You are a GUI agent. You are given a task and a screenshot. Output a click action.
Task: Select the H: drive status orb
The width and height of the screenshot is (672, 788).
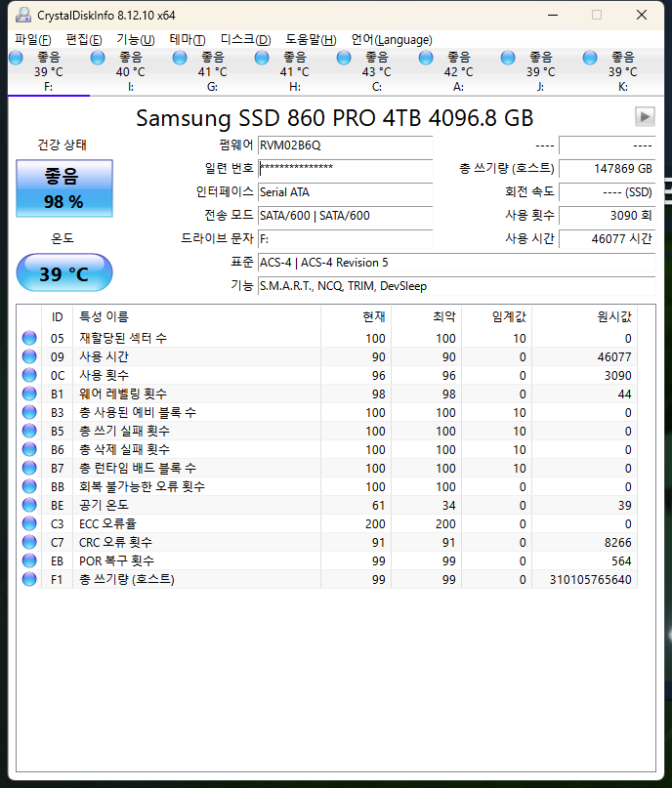tap(262, 59)
